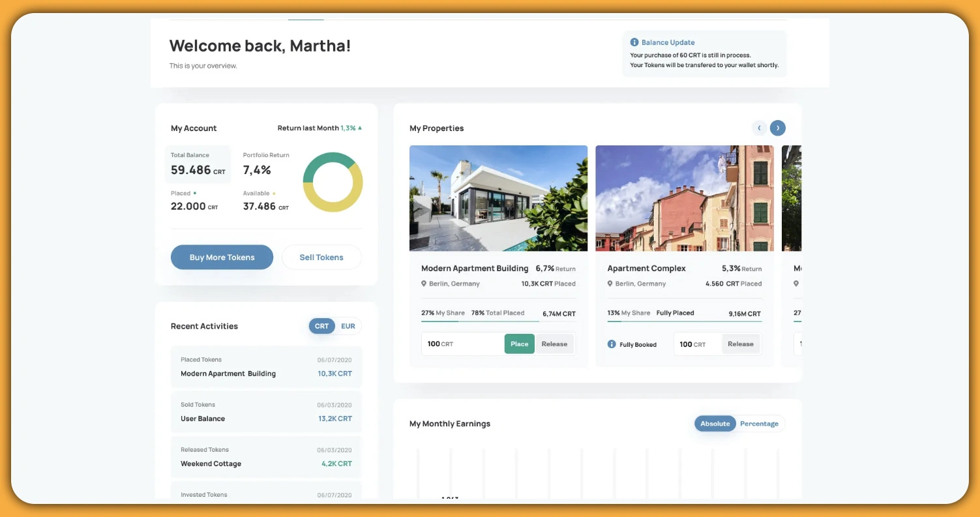Click the yellow Available legend dot
The image size is (980, 517).
274,194
